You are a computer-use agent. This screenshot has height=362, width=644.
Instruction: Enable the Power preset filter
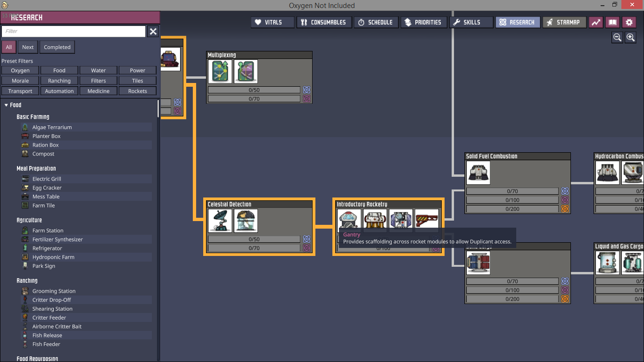[x=138, y=70]
